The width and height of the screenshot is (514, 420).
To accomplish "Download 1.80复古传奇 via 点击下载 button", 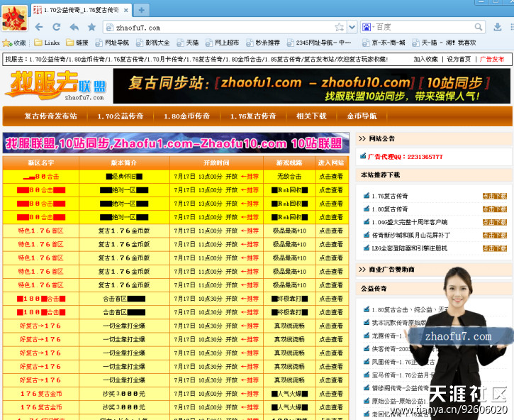I will (x=495, y=209).
